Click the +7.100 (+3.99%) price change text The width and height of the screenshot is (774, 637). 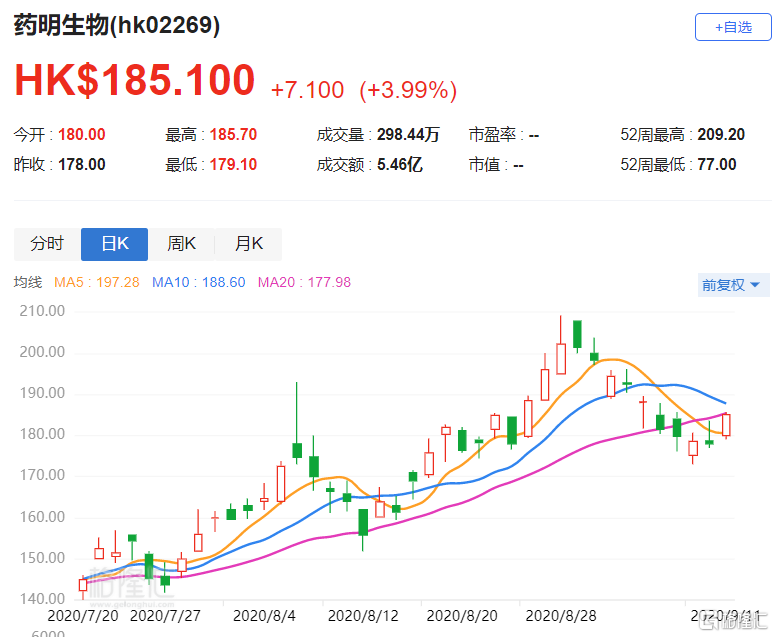coord(364,90)
